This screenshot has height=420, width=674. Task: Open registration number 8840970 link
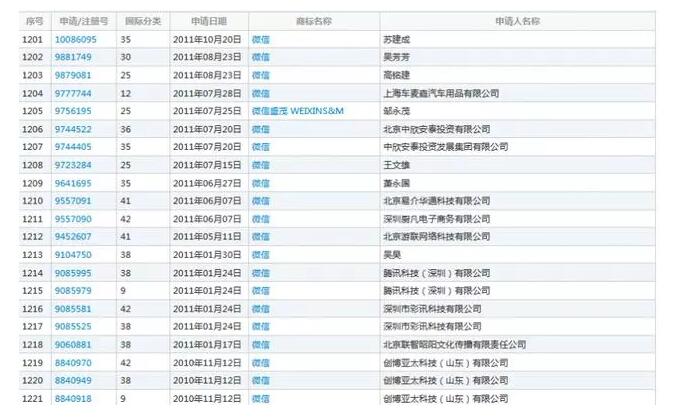point(73,363)
